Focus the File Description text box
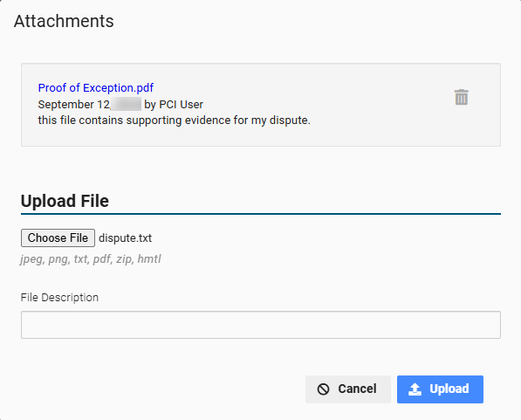The width and height of the screenshot is (521, 420). click(x=261, y=325)
